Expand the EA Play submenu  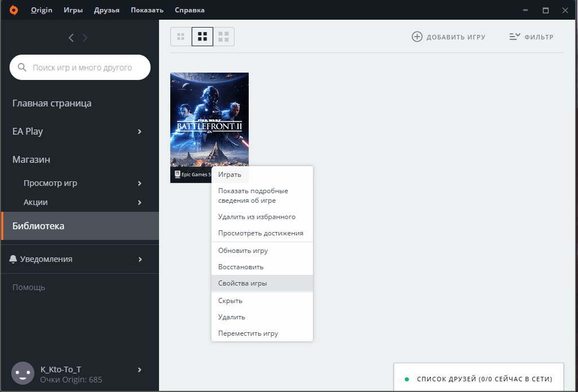(140, 132)
